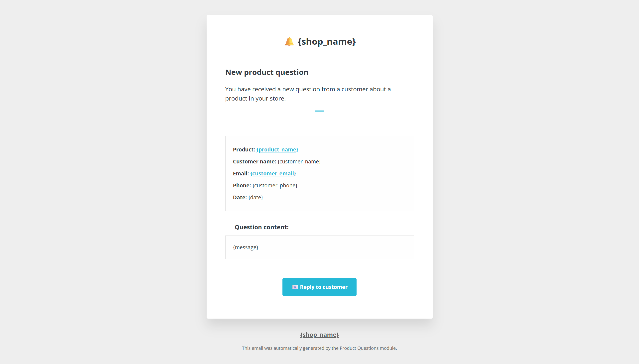Select the {date} placeholder
Image resolution: width=639 pixels, height=364 pixels.
[255, 197]
